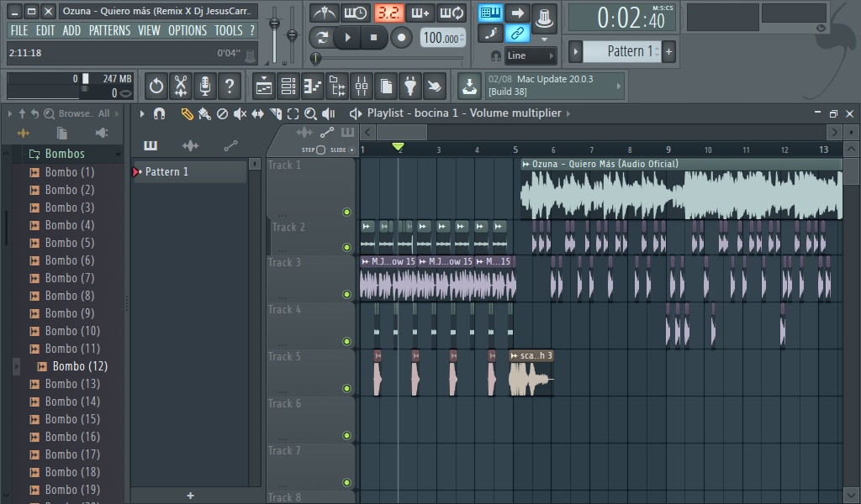
Task: Enable the Playlist magnet snap icon
Action: (159, 113)
